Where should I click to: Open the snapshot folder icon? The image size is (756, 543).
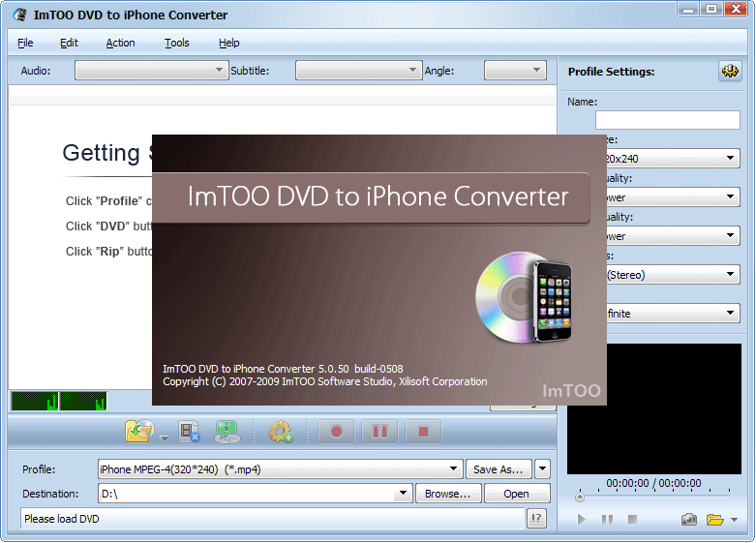click(715, 520)
